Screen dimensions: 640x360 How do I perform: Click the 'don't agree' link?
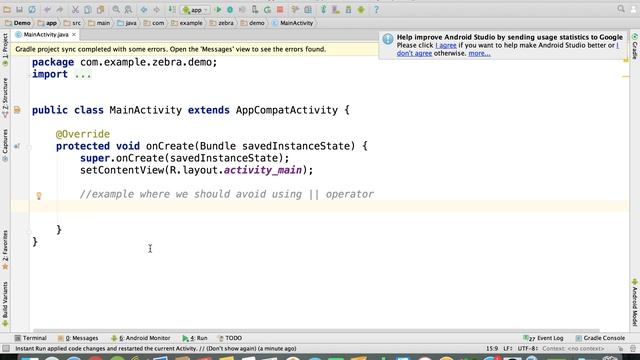pos(414,53)
